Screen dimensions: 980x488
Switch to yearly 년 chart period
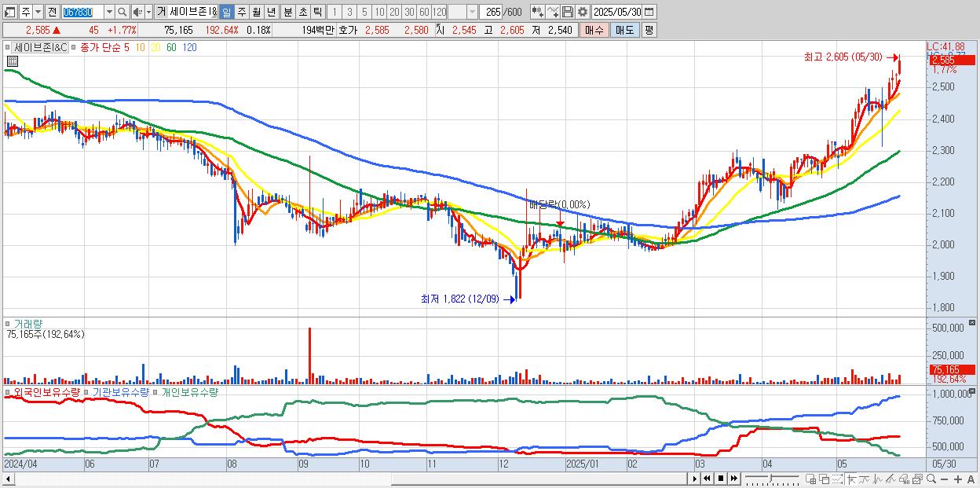(271, 12)
